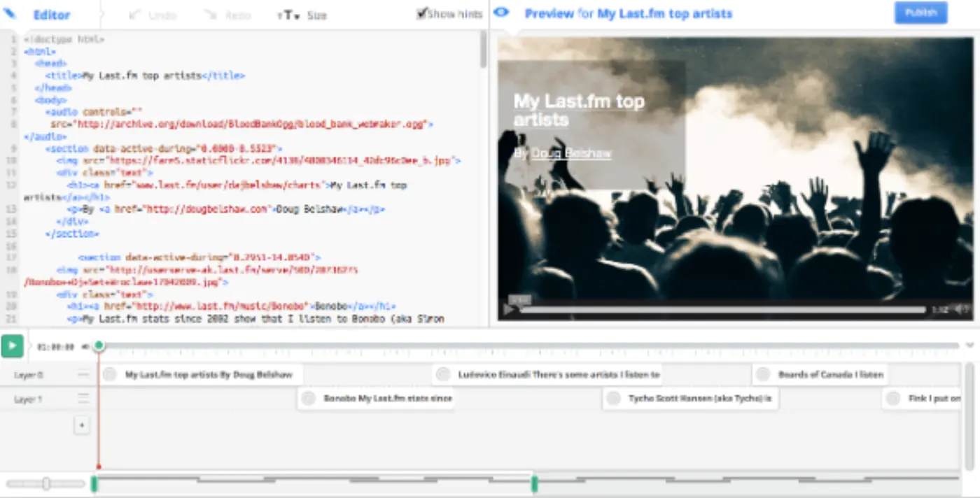980x498 pixels.
Task: Click circle icon on 'My Last.fm top artists' clip
Action: (x=109, y=375)
